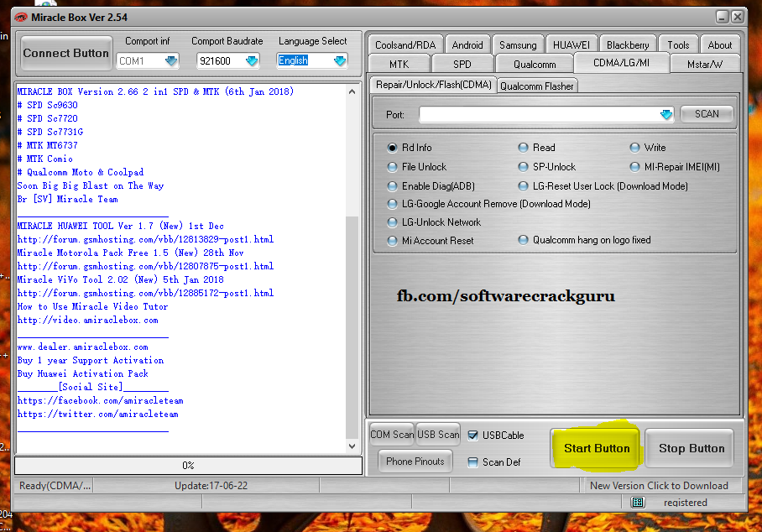Switch to the Qualcomm tab
This screenshot has height=532, width=762.
pos(535,64)
